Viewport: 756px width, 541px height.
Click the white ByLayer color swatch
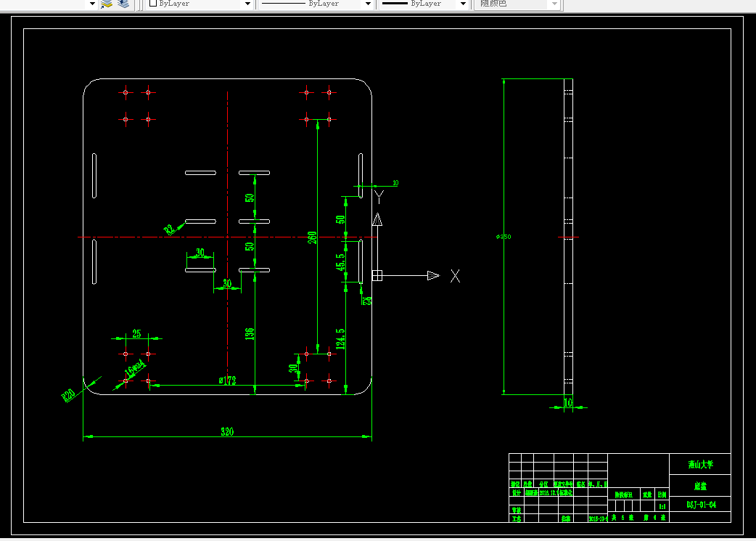[153, 4]
